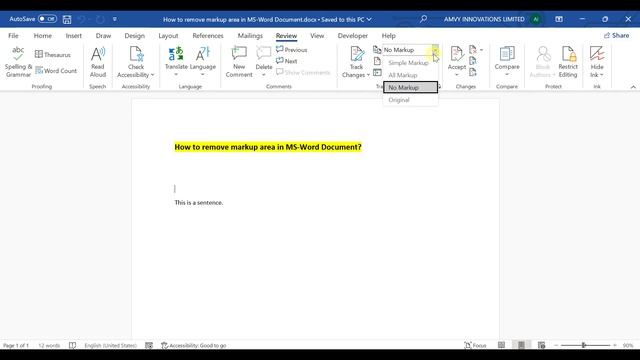Click the Delete comment icon
The height and width of the screenshot is (360, 640).
(x=264, y=53)
